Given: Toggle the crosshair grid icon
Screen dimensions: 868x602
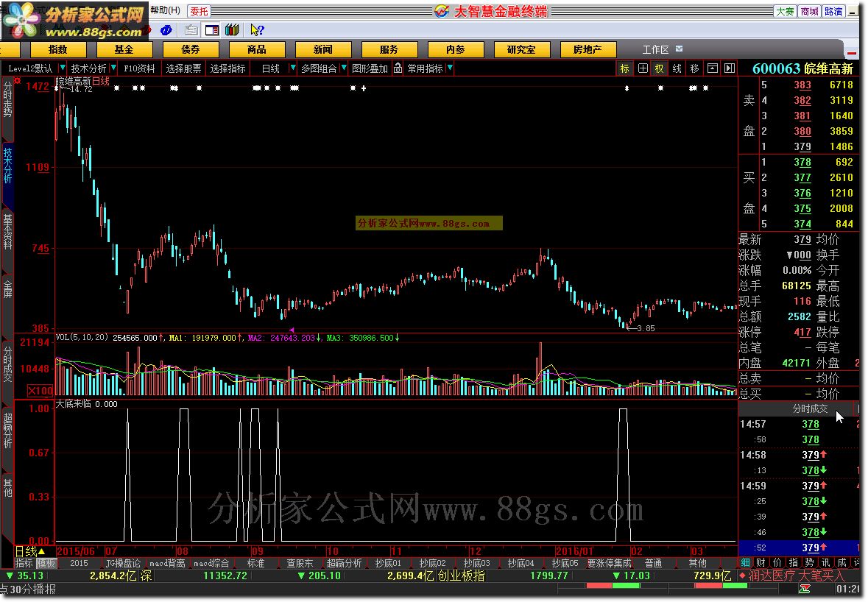Looking at the screenshot, I should pos(643,68).
